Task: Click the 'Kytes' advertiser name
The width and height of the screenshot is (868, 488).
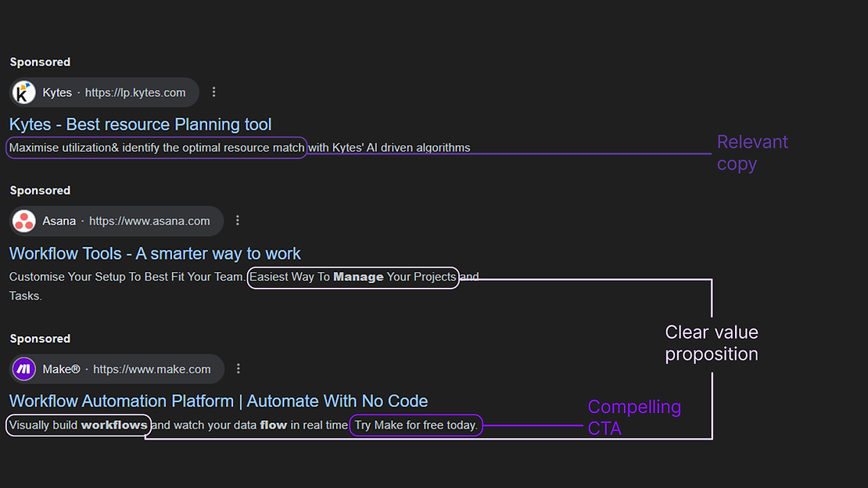Action: (x=57, y=92)
